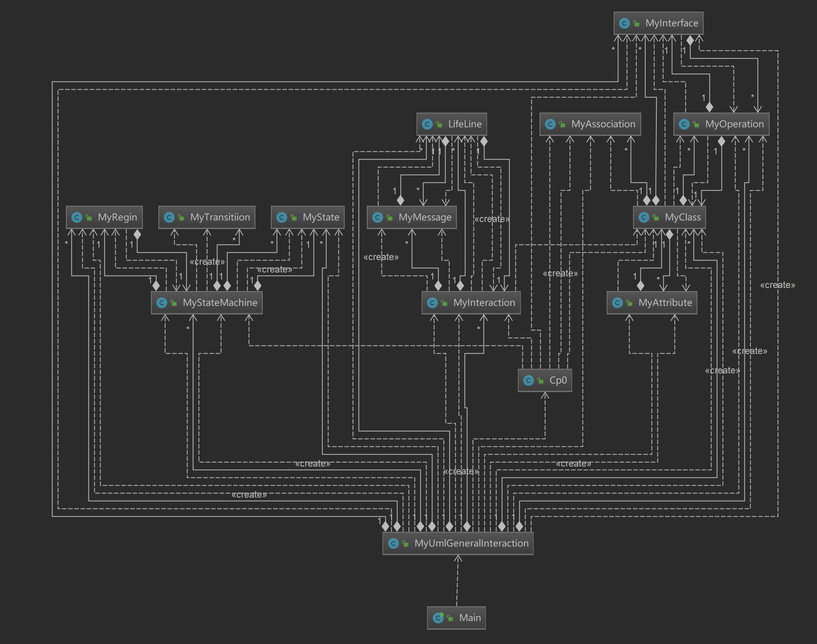Click the class icon on MyAssociation node

[x=550, y=124]
